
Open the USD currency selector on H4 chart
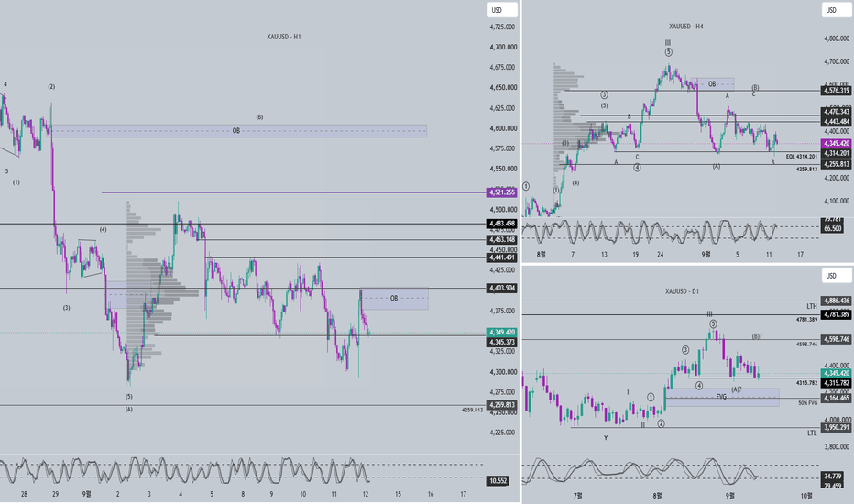point(836,10)
